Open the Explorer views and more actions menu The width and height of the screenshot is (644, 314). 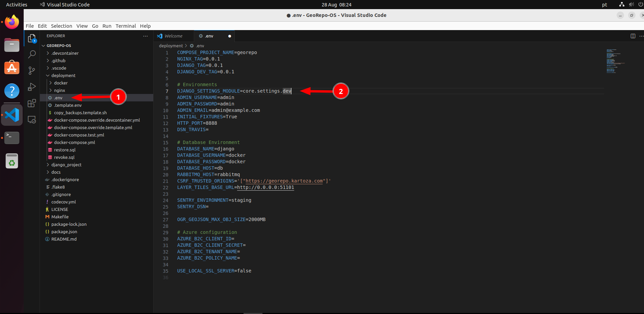point(145,36)
